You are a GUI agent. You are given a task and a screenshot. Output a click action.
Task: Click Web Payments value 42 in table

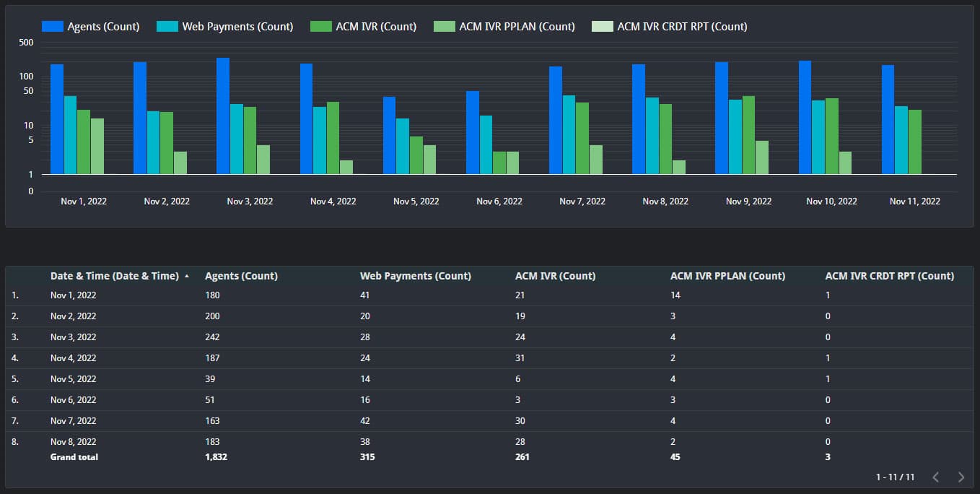(365, 421)
